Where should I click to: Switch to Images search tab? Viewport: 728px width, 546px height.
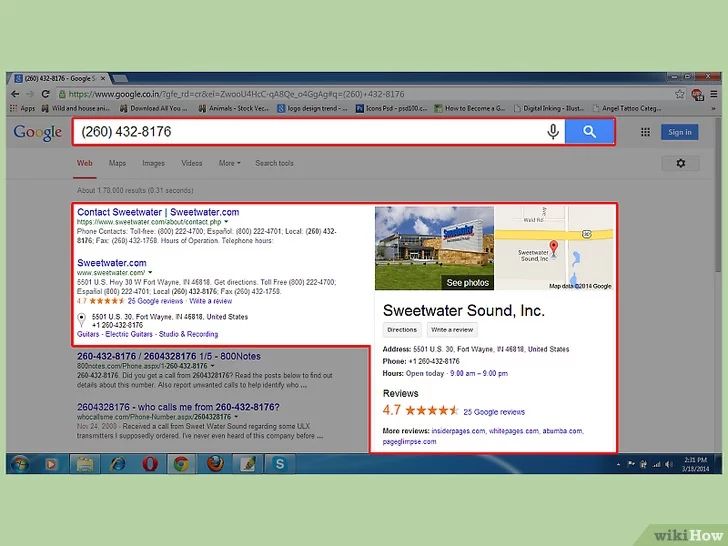click(153, 163)
